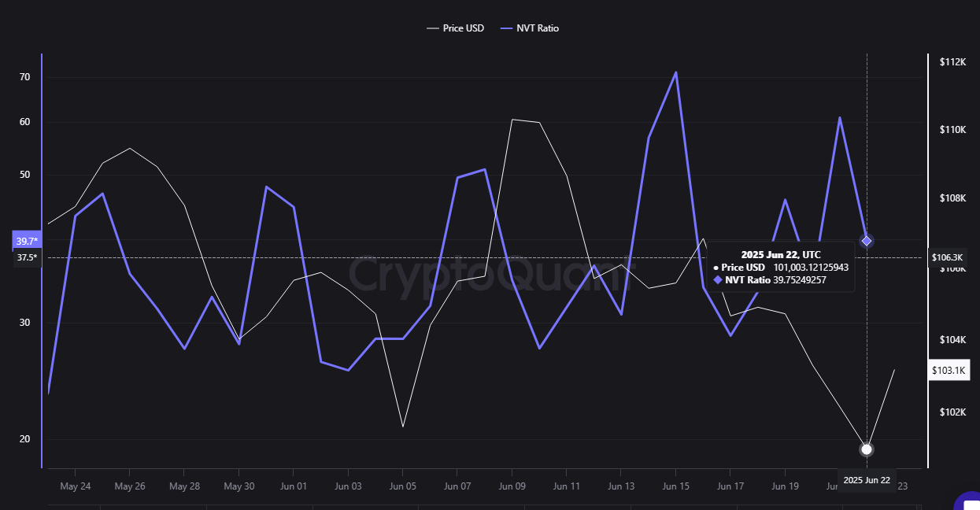Click the purple 39.7* axis value tag
Image resolution: width=980 pixels, height=510 pixels.
pos(27,241)
